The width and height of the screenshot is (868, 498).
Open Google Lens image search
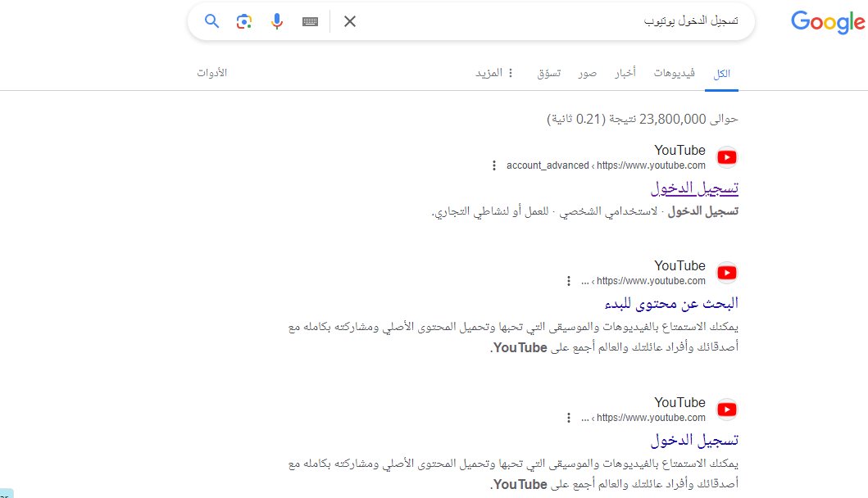[244, 21]
